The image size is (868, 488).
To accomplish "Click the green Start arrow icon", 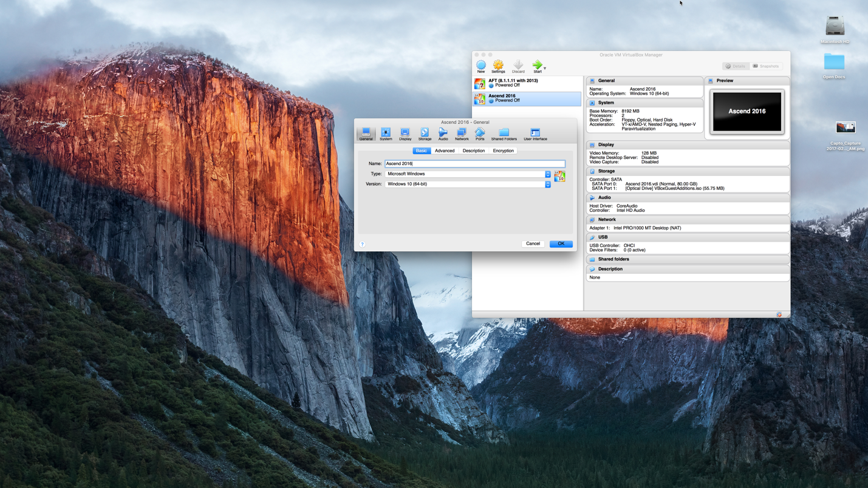I will (x=537, y=66).
